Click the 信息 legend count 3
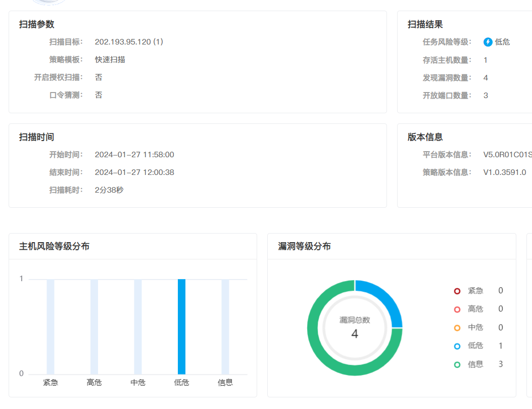 501,364
